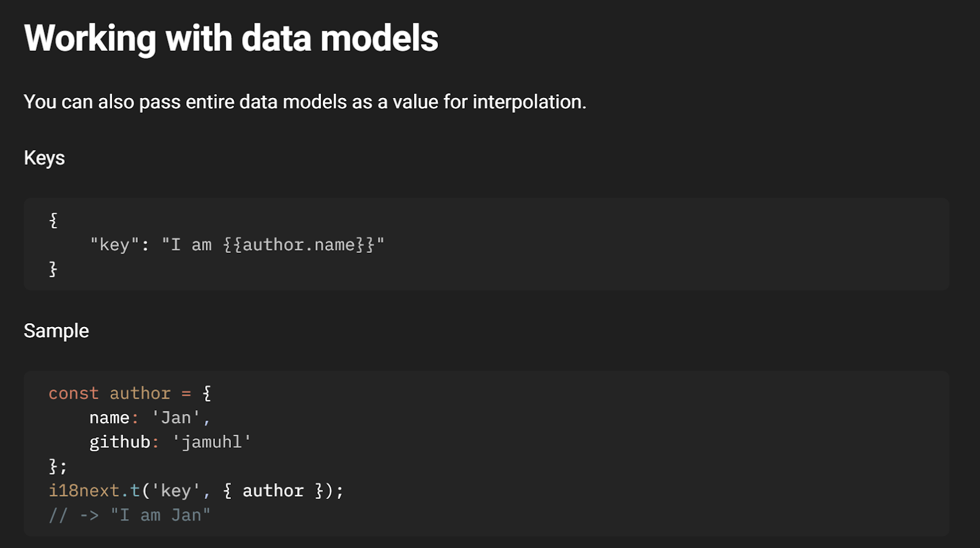Click the 'Sample' subheading
Screen dimensions: 980x548
(x=56, y=331)
